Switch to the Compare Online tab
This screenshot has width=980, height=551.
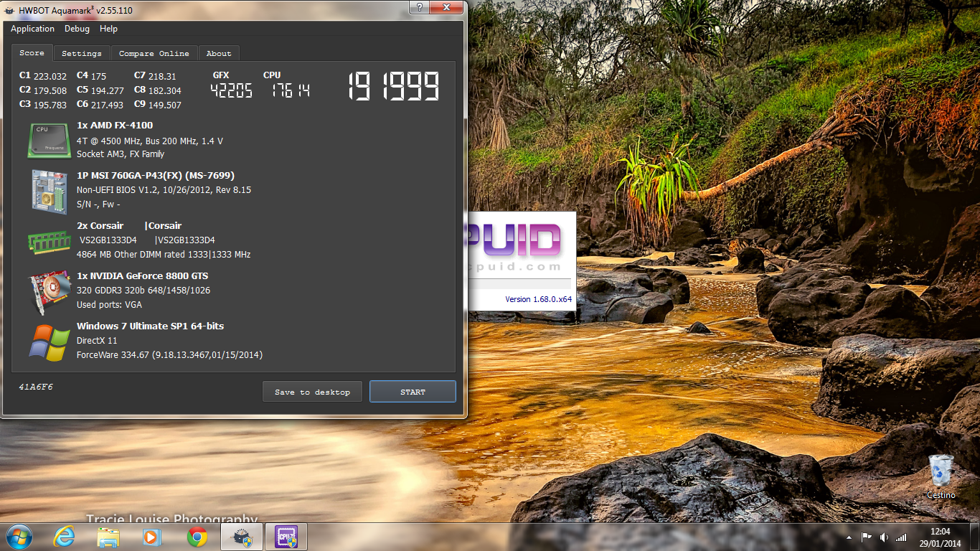click(x=154, y=54)
